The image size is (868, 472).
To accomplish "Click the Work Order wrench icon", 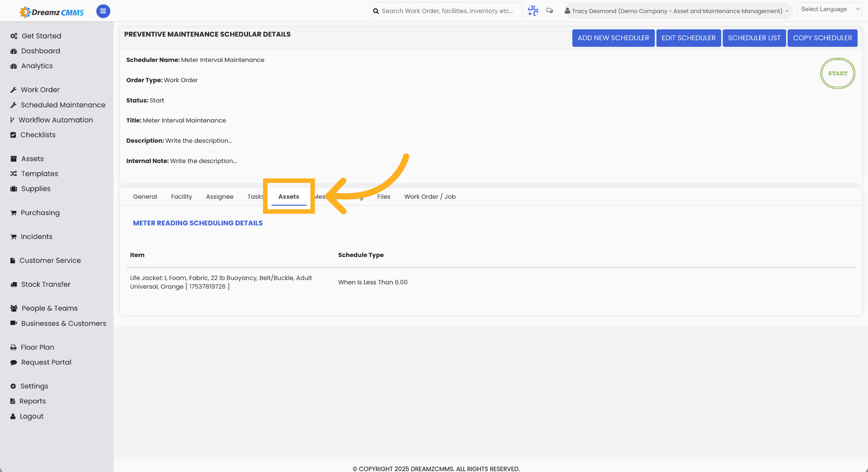I will (x=14, y=90).
